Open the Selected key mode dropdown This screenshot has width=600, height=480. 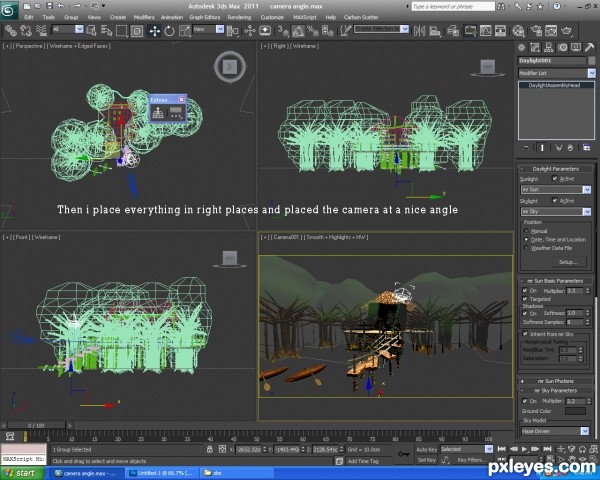coord(466,449)
